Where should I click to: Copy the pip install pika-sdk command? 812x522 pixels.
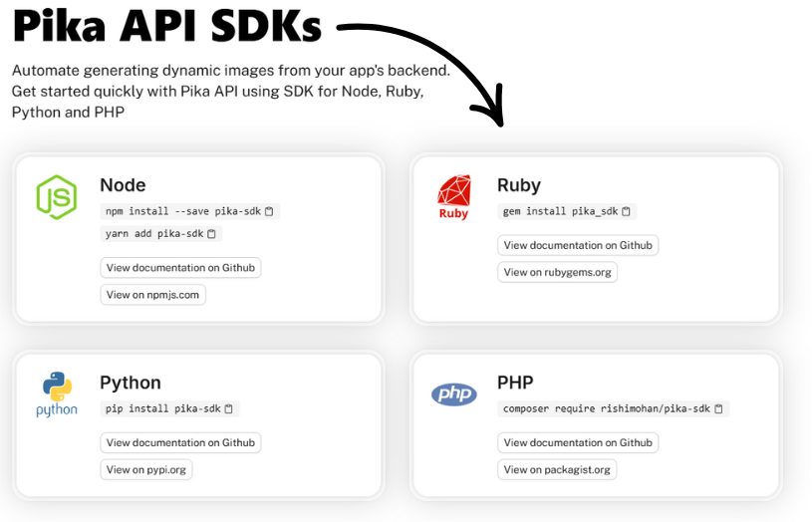[x=228, y=408]
